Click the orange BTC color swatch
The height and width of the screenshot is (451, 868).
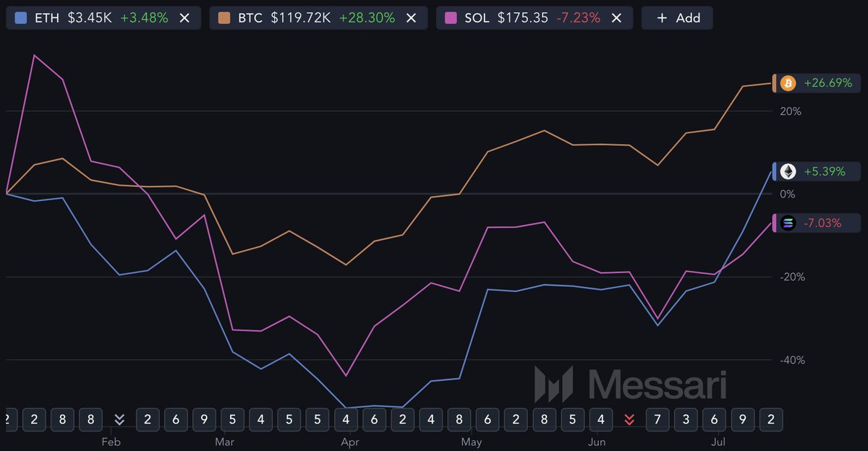coord(224,18)
